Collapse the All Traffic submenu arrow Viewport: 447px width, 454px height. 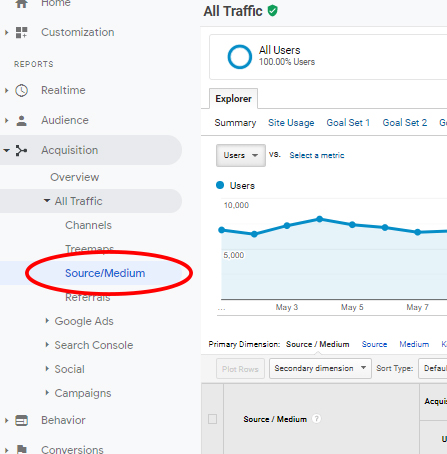pyautogui.click(x=47, y=201)
